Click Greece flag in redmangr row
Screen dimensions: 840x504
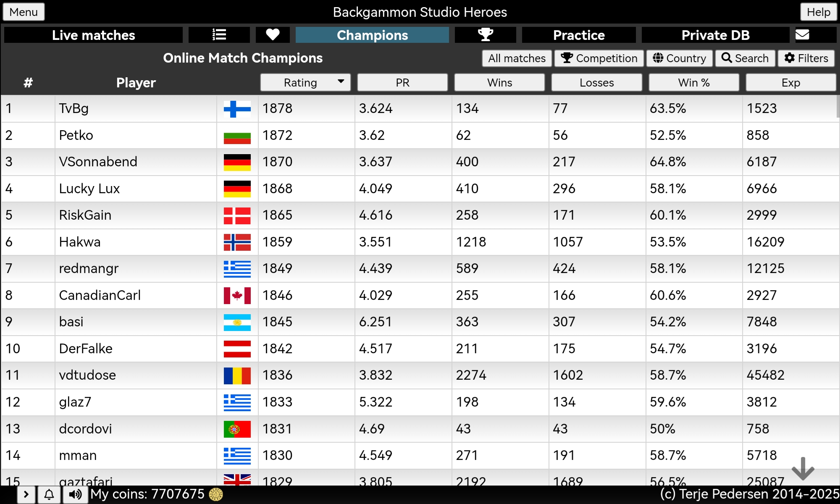[237, 269]
